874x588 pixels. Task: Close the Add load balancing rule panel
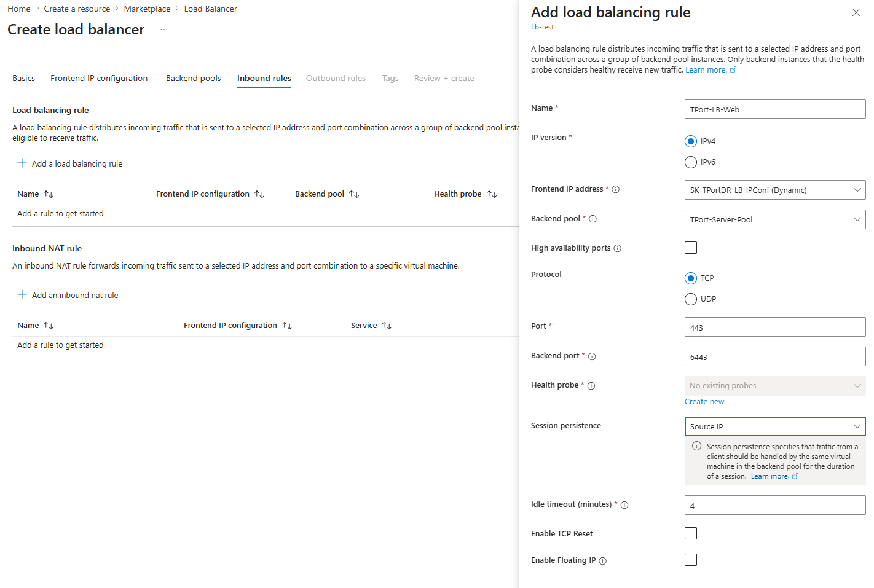click(x=856, y=12)
